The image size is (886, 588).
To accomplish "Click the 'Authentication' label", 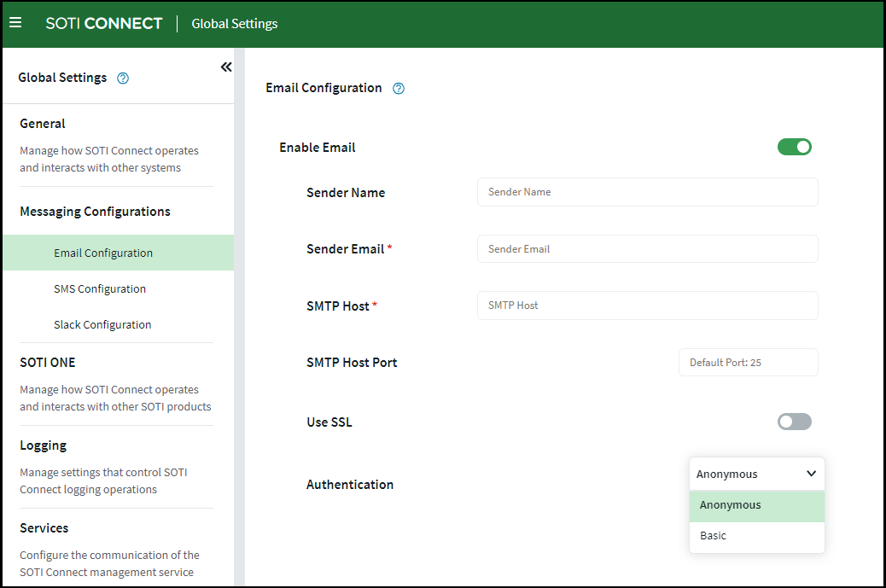I will click(350, 485).
